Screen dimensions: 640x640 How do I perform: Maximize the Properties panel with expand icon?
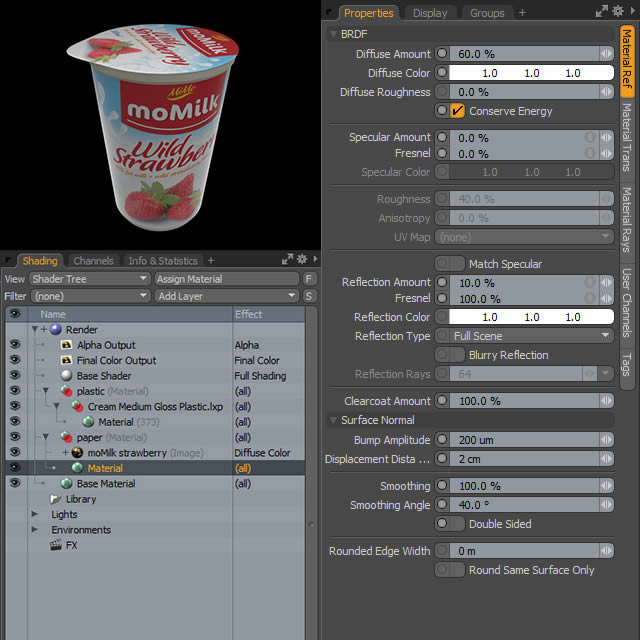602,11
